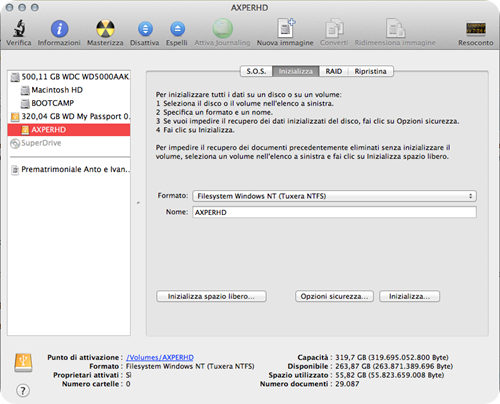The image size is (500, 404).
Task: Create a Nuova immagine disk image
Action: tap(286, 28)
